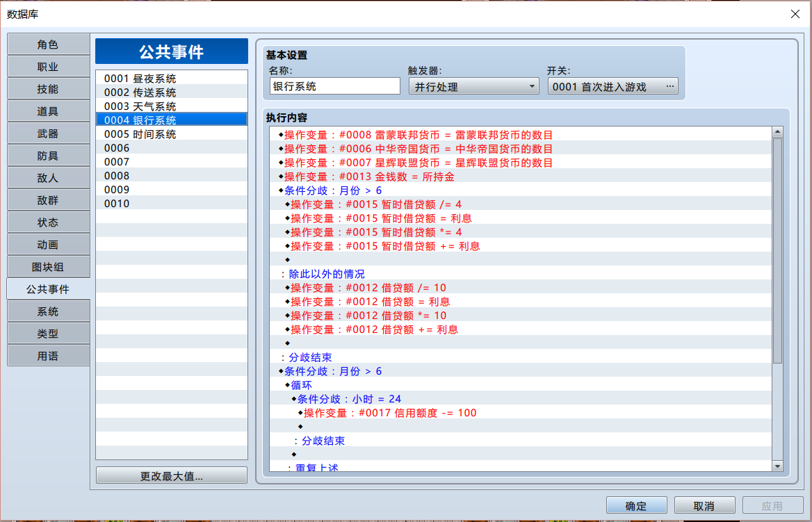Click the 名称 field containing 银行系统
This screenshot has height=522, width=812.
click(334, 86)
